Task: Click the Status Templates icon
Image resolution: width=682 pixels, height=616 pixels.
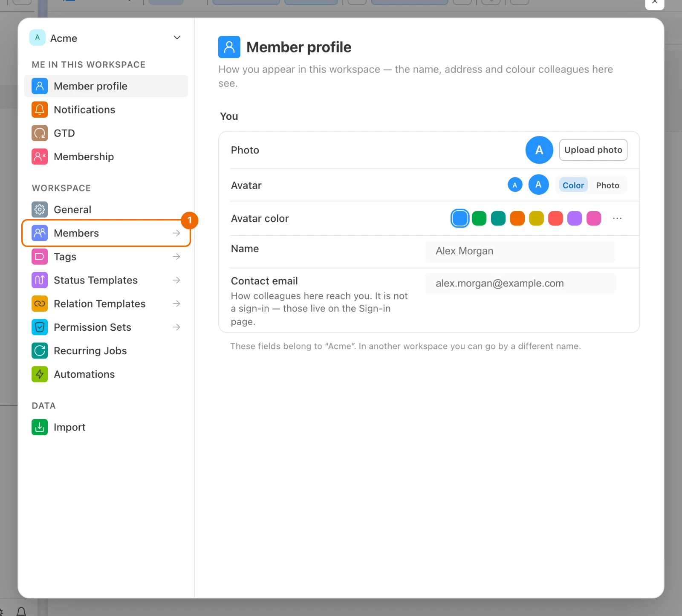Action: (x=40, y=280)
